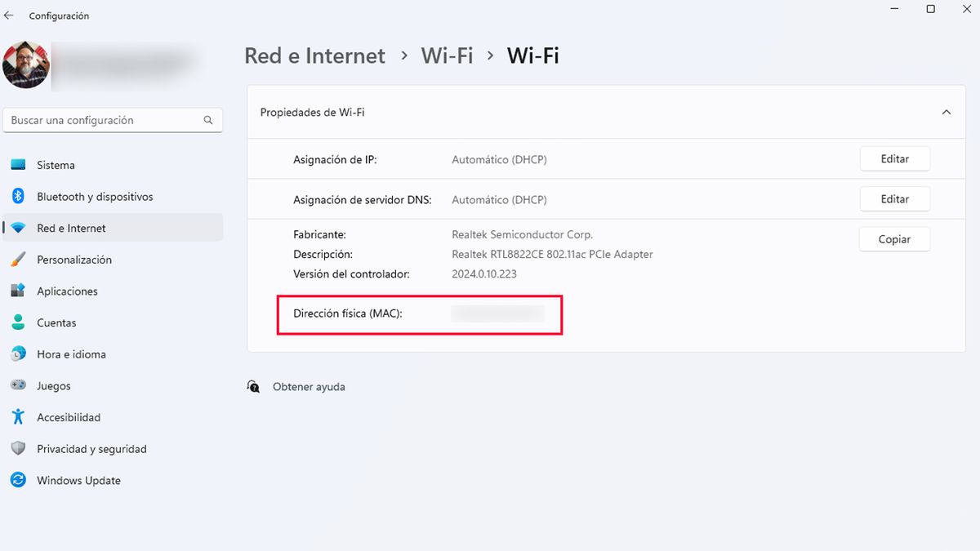
Task: Click the Wi-Fi breadcrumb item
Action: pyautogui.click(x=447, y=56)
